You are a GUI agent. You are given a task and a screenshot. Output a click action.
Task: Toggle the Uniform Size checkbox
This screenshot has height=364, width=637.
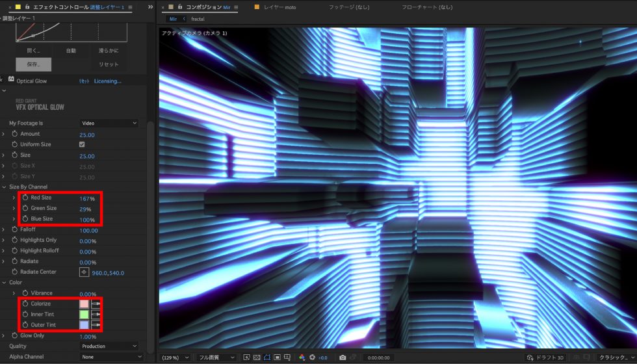point(82,144)
